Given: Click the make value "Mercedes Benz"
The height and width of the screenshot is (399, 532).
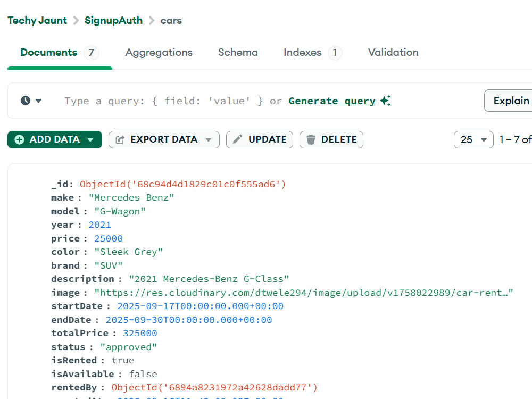Looking at the screenshot, I should [x=131, y=198].
